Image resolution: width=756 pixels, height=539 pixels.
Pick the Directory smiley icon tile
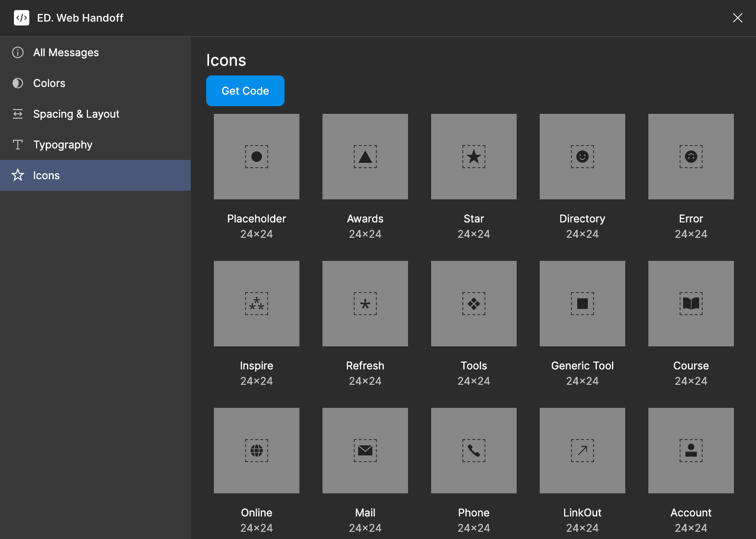click(582, 157)
